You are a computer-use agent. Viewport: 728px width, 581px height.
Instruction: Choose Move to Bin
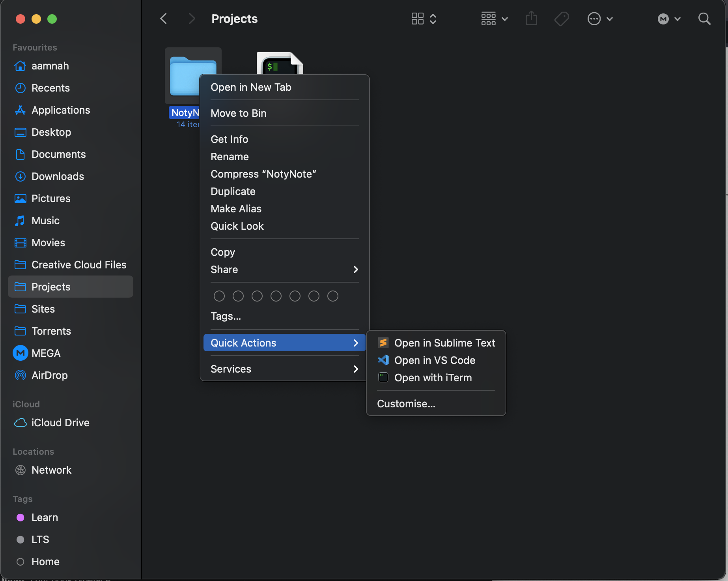click(x=284, y=113)
